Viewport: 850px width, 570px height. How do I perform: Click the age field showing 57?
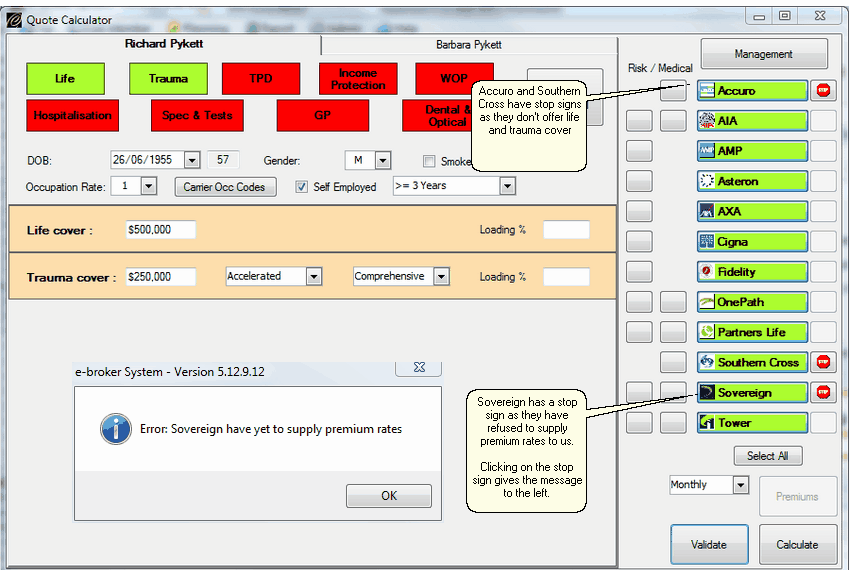click(223, 160)
